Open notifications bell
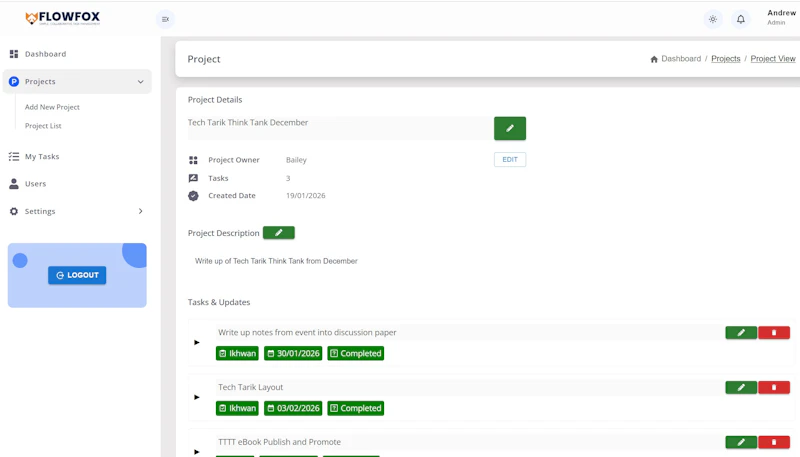800x457 pixels. pos(741,19)
